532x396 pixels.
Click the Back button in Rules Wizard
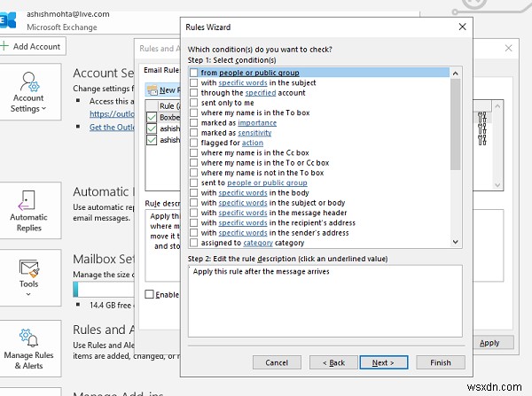(333, 362)
